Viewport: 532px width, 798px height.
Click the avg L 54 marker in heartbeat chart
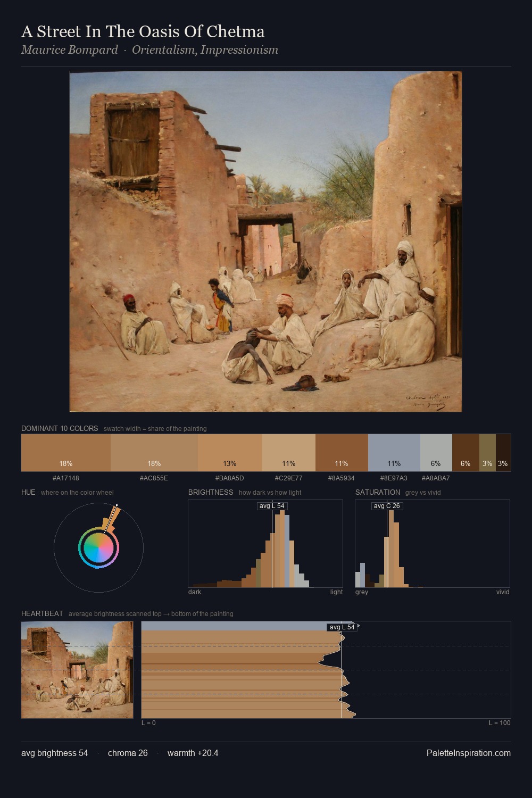(342, 627)
